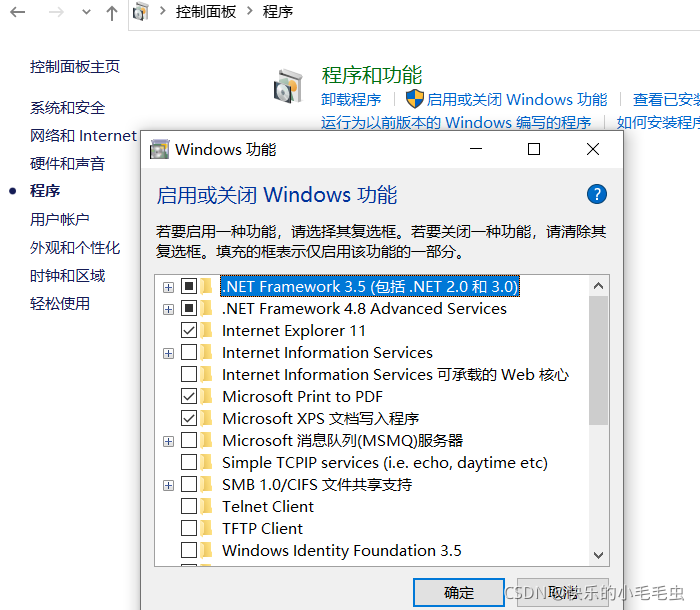Check IIS 可承载的 Web 核心 checkbox
The height and width of the screenshot is (610, 700).
189,374
